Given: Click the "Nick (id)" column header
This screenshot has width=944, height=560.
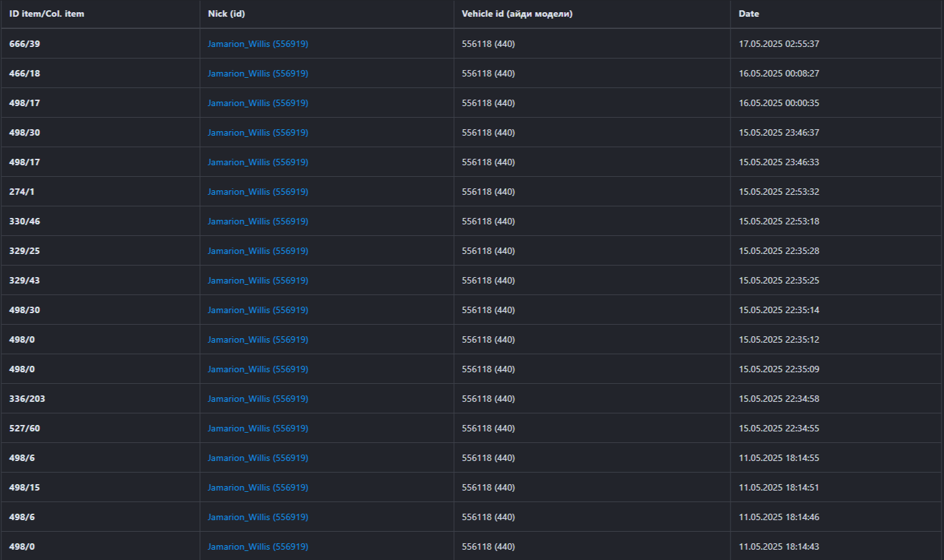Looking at the screenshot, I should pos(226,14).
